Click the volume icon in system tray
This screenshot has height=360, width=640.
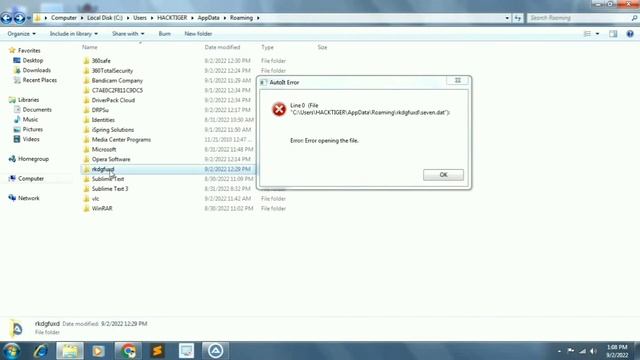coord(593,351)
